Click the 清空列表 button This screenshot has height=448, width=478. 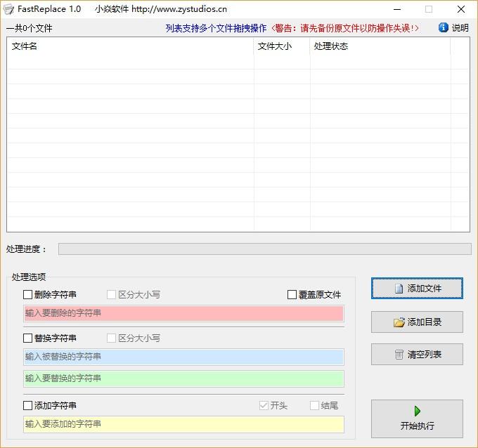[417, 354]
